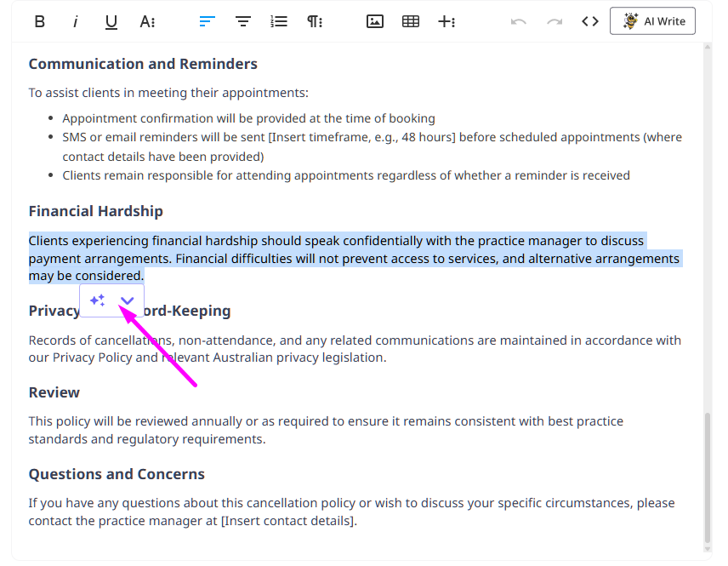Open the more text options menu
Screen dimensions: 728x566
(147, 21)
